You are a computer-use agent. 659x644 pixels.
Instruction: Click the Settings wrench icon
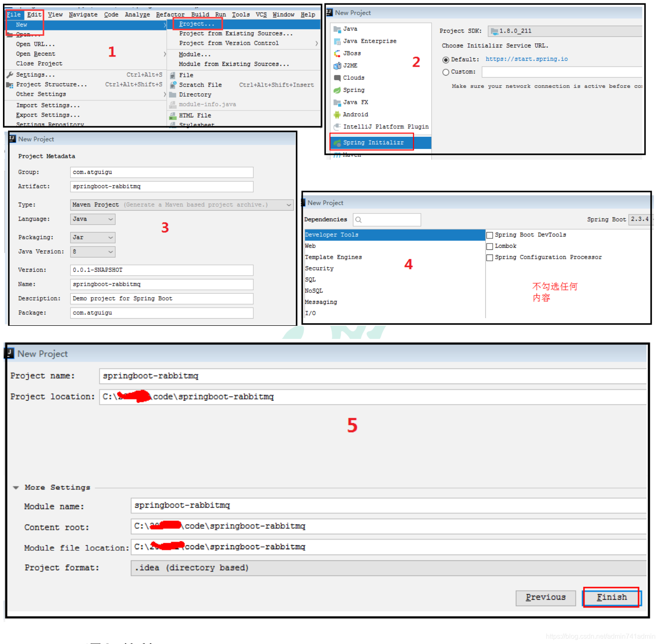point(10,75)
